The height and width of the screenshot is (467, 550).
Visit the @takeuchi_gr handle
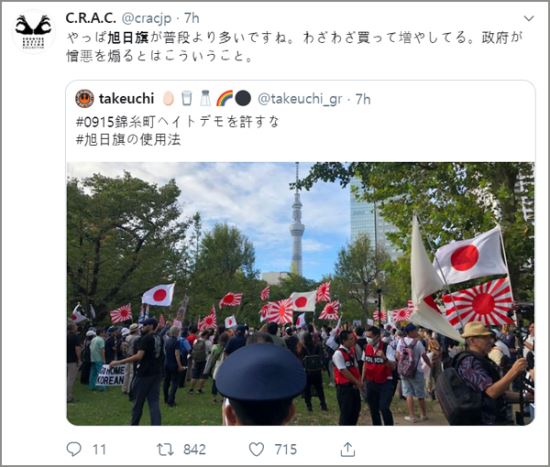(x=300, y=99)
